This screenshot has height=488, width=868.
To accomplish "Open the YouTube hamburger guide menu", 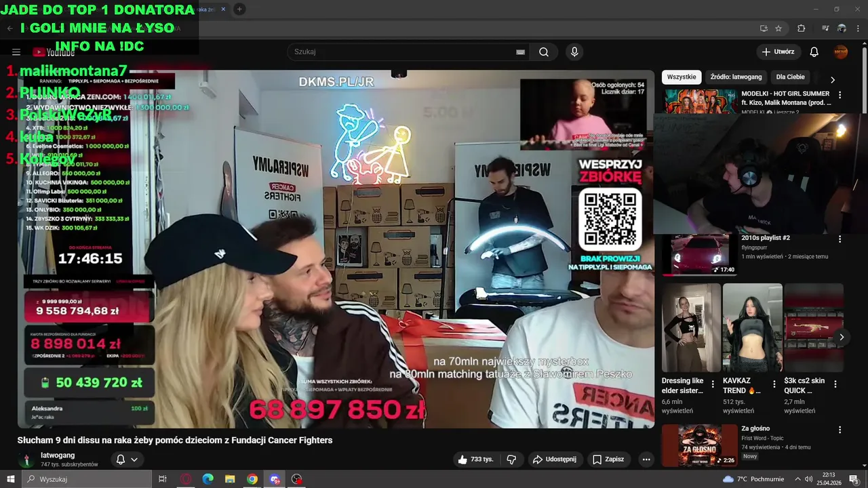I will (16, 52).
